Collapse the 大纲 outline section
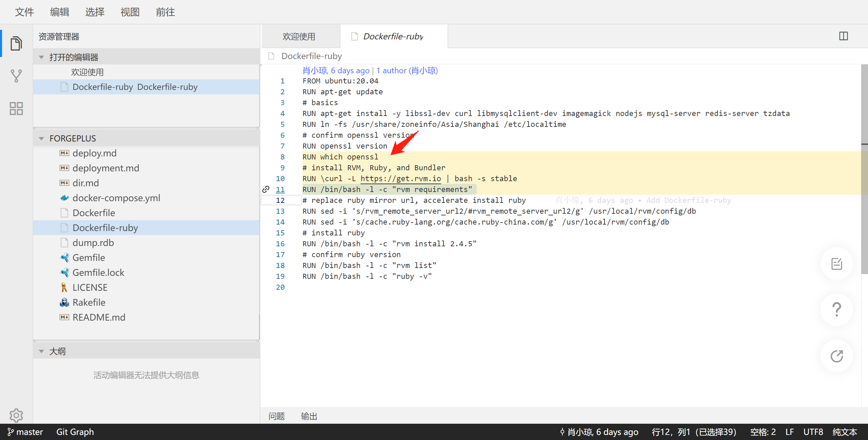Image resolution: width=868 pixels, height=440 pixels. point(42,351)
